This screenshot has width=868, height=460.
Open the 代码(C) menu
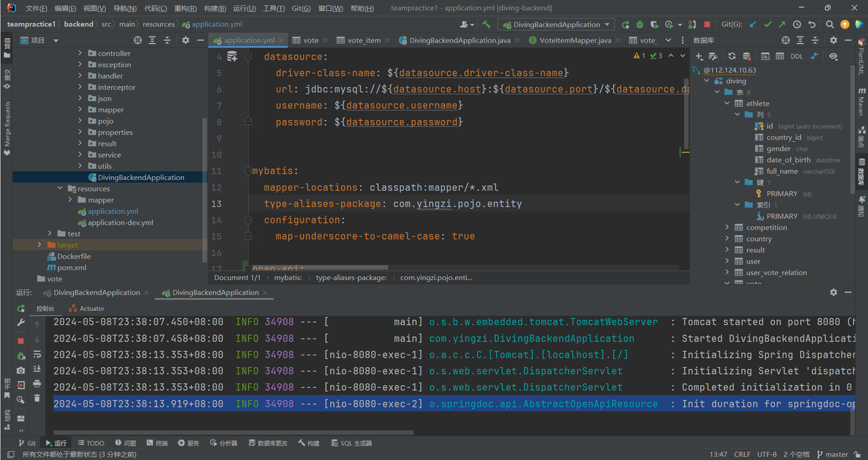point(155,8)
